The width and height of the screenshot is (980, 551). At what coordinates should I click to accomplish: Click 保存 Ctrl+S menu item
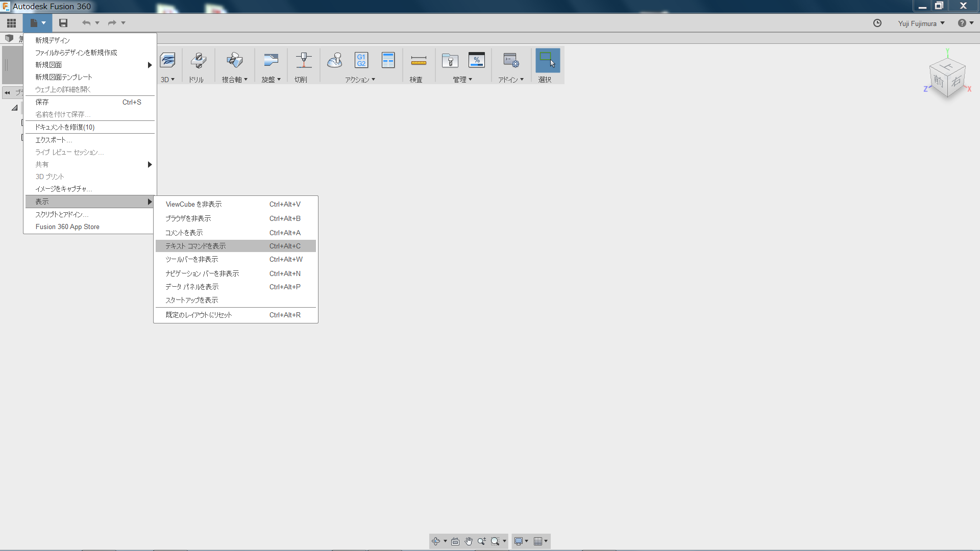click(x=90, y=102)
